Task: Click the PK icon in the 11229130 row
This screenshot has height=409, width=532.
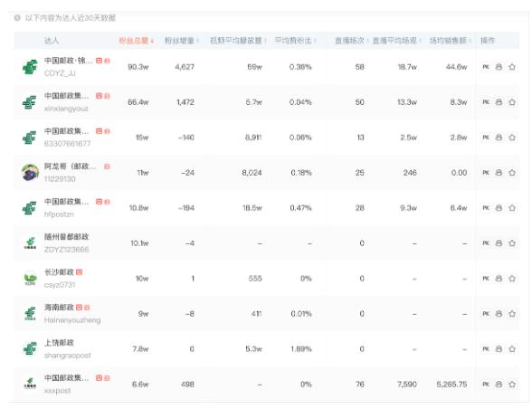Action: pyautogui.click(x=486, y=173)
